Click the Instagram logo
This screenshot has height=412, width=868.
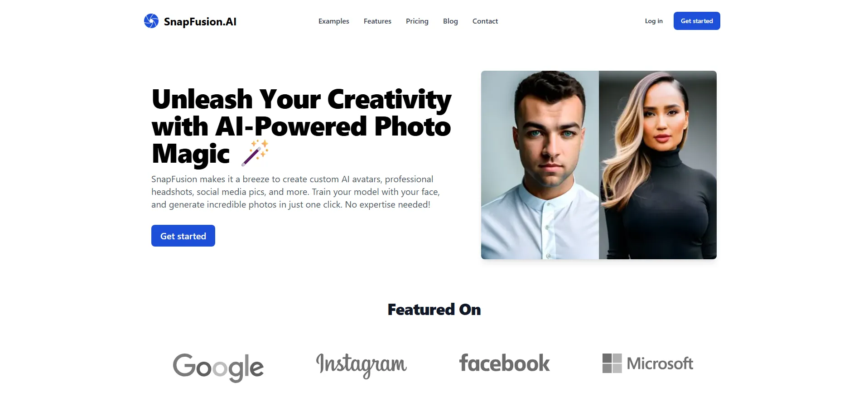362,365
